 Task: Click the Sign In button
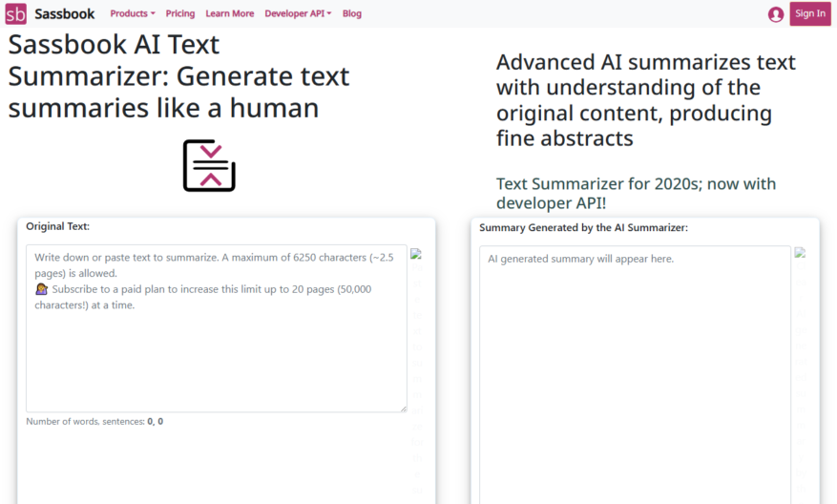pyautogui.click(x=809, y=14)
